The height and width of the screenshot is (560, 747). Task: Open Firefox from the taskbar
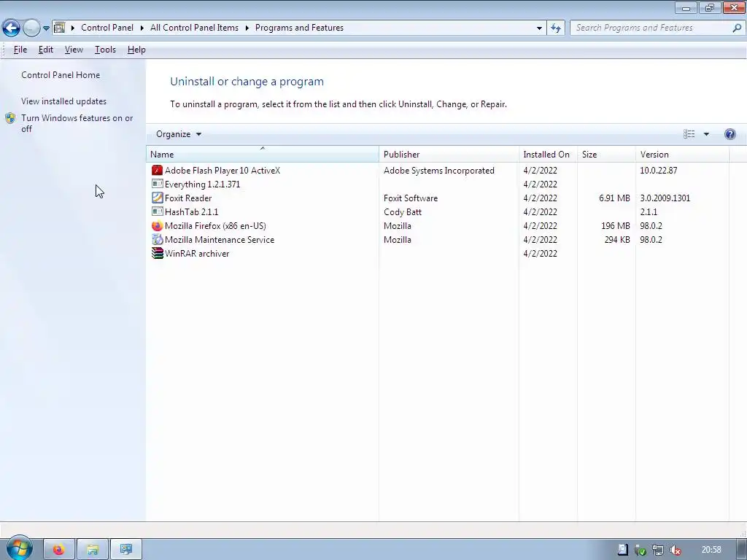coord(59,550)
